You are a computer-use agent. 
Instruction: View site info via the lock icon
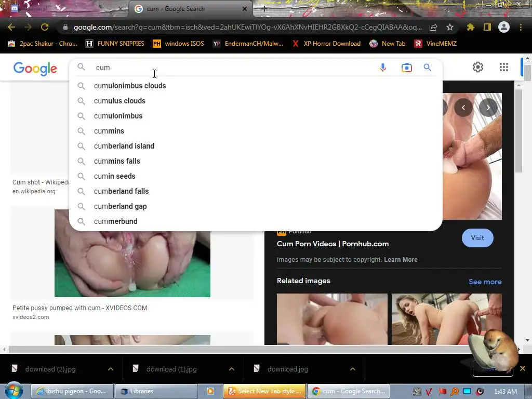pyautogui.click(x=65, y=27)
